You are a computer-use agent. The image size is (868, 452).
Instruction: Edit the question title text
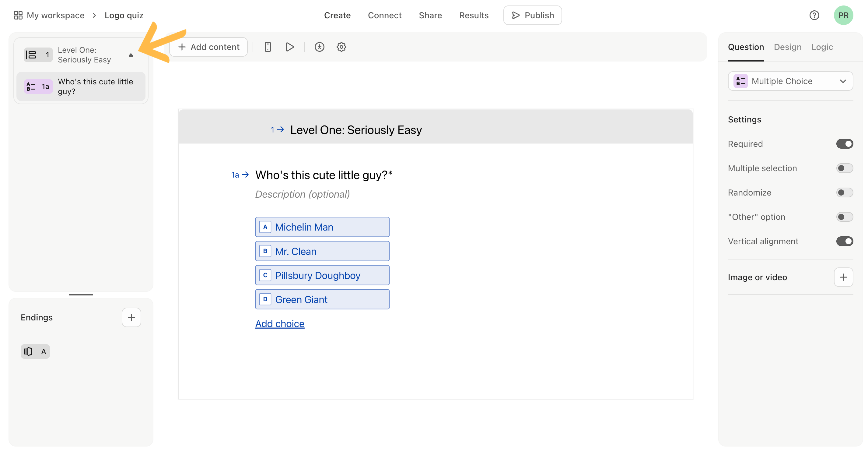pos(324,175)
